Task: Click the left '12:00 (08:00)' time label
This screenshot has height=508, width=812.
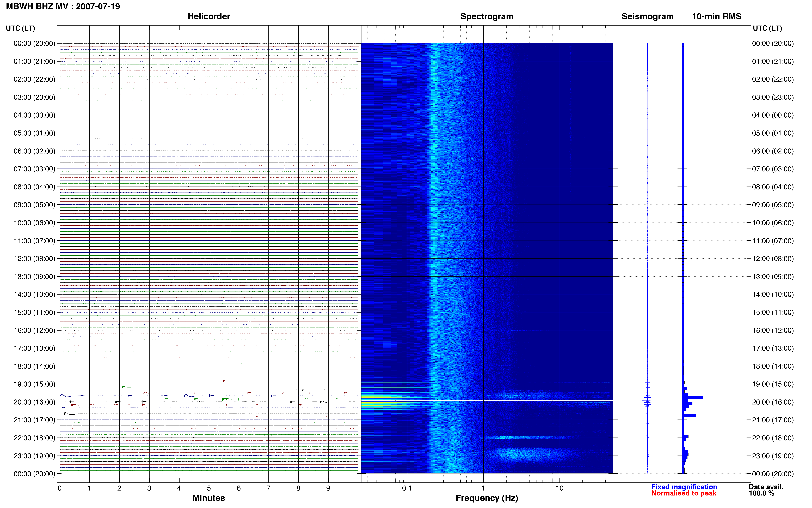Action: click(x=34, y=259)
